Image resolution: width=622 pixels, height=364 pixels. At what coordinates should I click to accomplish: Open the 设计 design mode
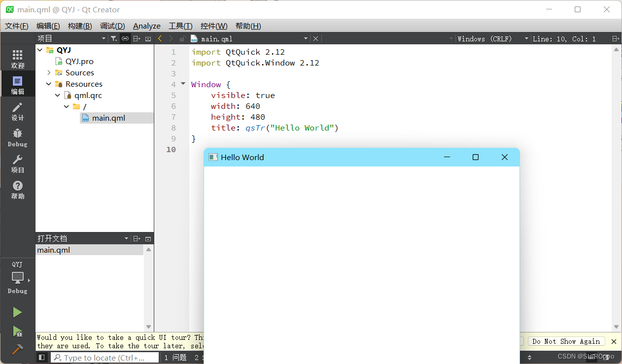coord(17,111)
